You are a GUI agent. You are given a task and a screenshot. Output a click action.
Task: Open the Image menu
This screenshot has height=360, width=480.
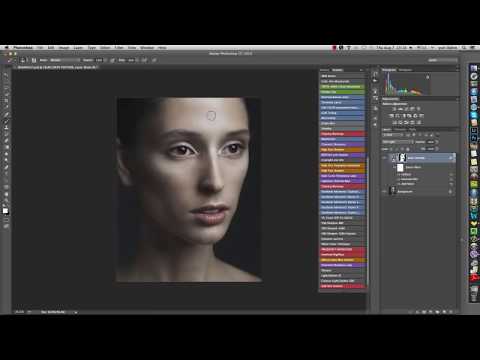(x=64, y=48)
